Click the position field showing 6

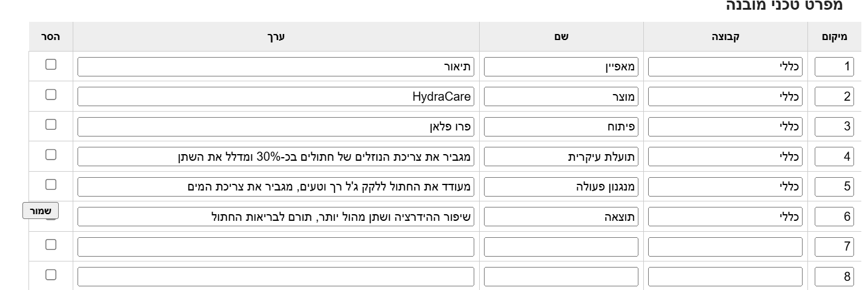point(835,216)
